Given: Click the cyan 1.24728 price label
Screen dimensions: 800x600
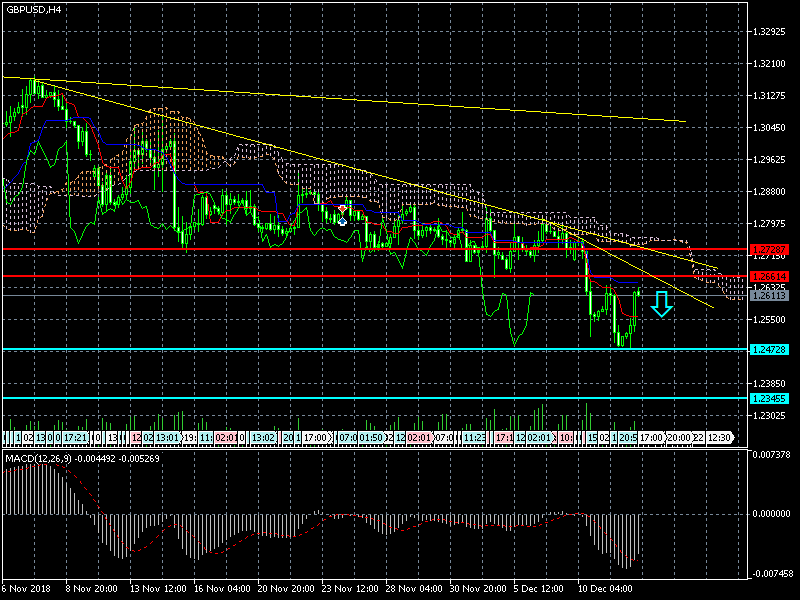Looking at the screenshot, I should click(x=769, y=349).
